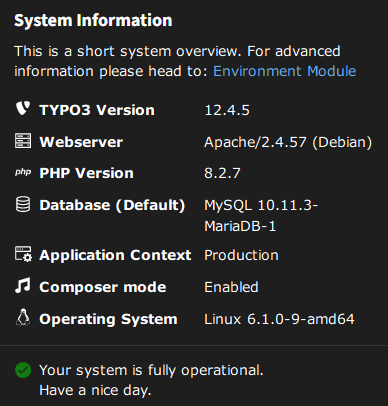Click the Database (Default) label

pos(112,205)
